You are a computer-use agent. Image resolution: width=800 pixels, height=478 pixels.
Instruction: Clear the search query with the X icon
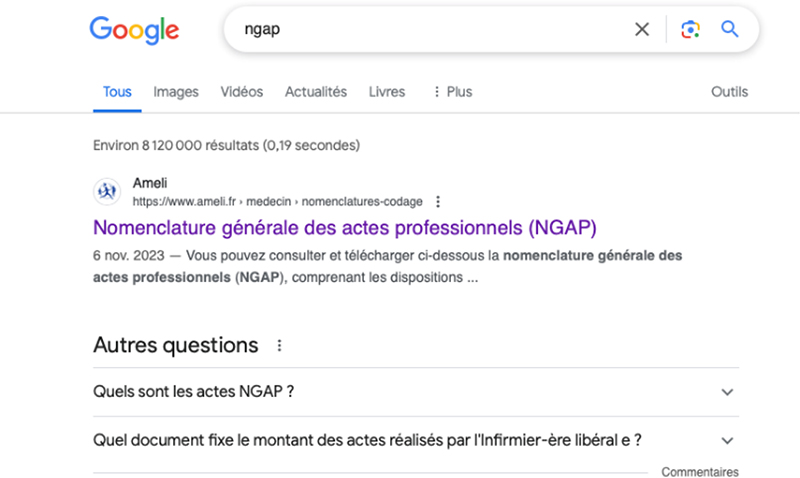[x=642, y=29]
